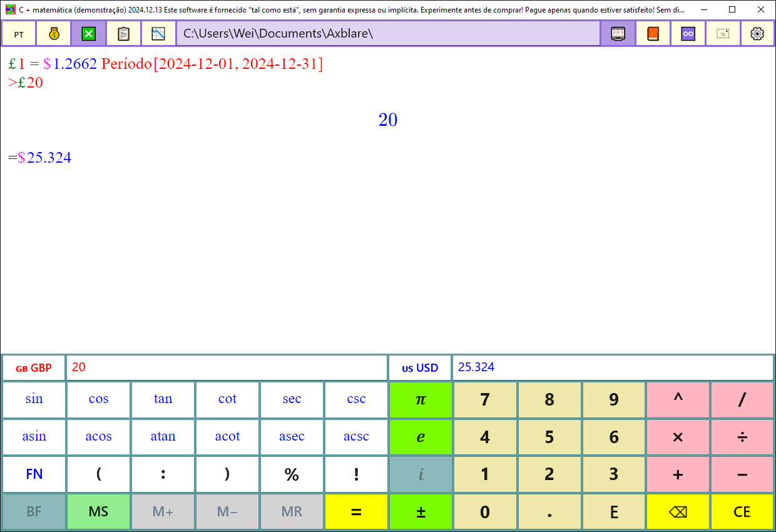
Task: Insert the atan function
Action: coord(163,437)
